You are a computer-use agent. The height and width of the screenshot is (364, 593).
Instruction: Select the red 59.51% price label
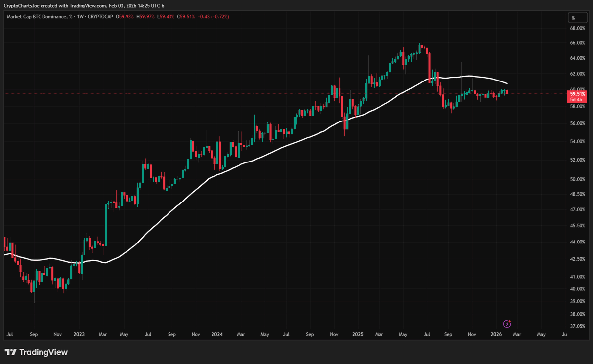pos(577,93)
